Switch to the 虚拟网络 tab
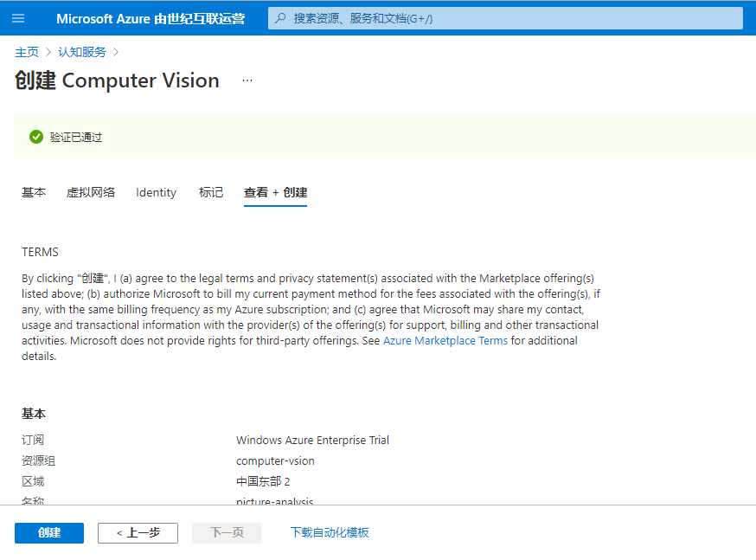Image resolution: width=756 pixels, height=560 pixels. pos(91,192)
